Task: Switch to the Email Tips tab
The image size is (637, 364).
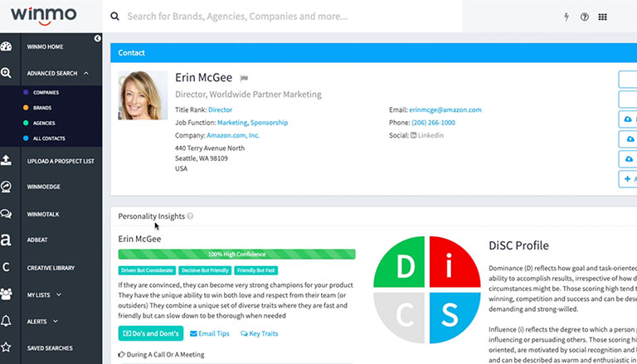Action: coord(210,333)
